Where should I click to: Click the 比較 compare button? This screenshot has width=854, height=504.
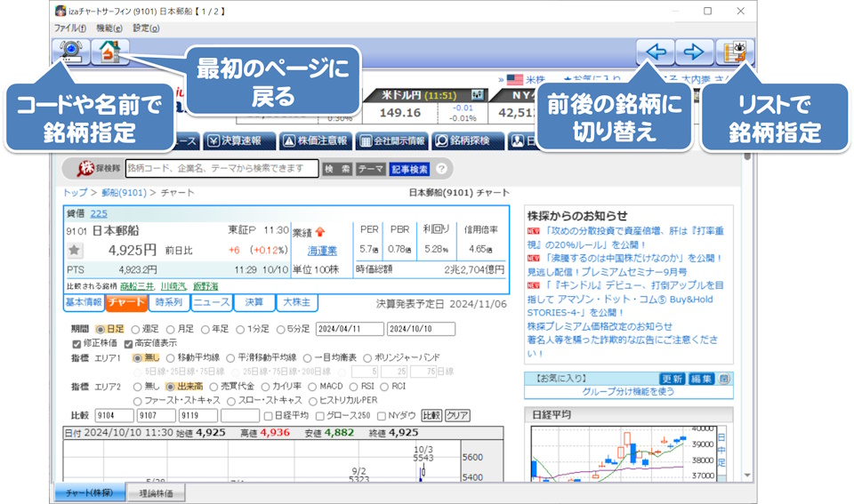click(x=431, y=416)
